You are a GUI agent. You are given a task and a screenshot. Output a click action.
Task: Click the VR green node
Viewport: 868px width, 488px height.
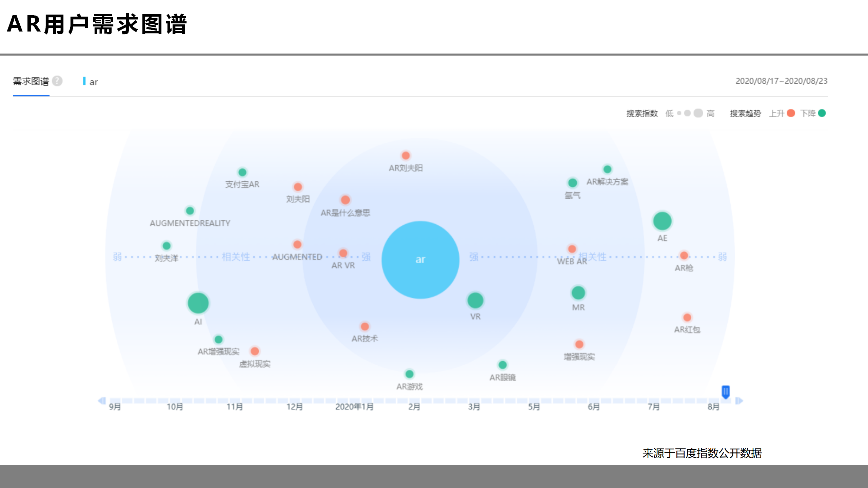(x=475, y=300)
